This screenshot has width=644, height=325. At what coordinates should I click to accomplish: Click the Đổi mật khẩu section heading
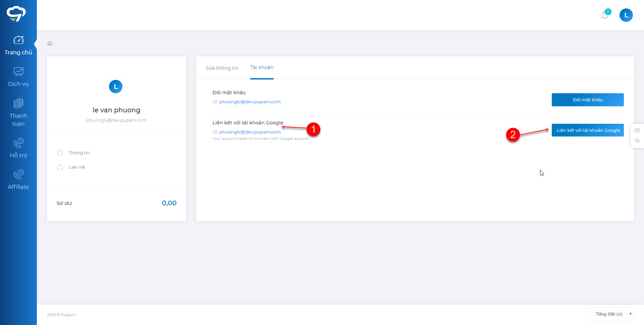[229, 93]
